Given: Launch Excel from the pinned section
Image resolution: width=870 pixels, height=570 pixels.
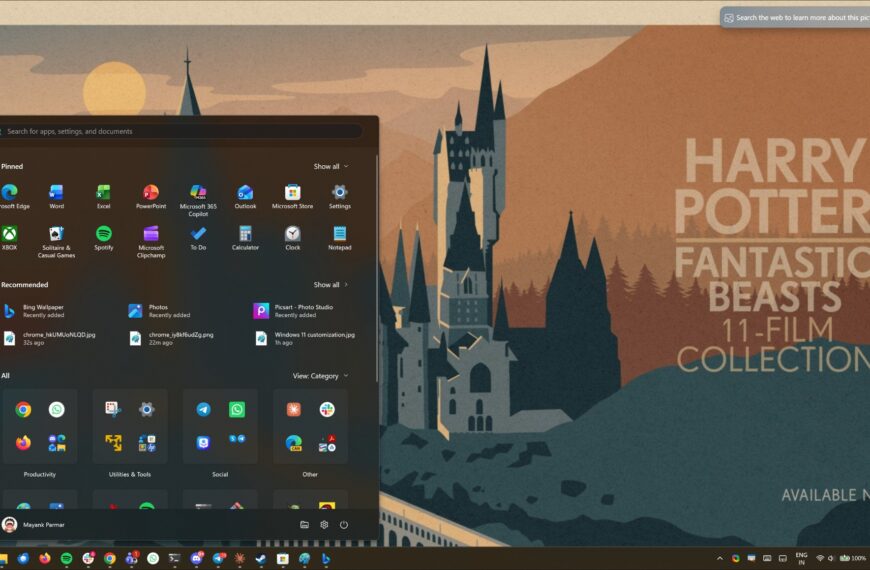Looking at the screenshot, I should (x=104, y=196).
